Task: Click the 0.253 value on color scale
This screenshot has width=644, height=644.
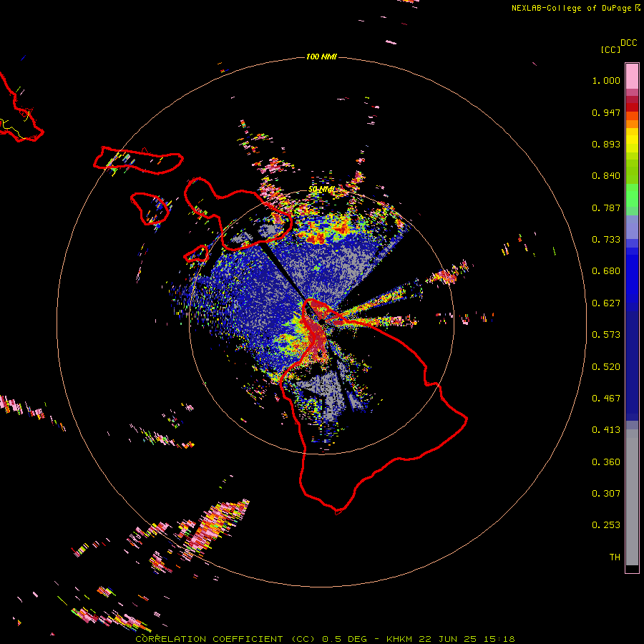Action: click(x=606, y=525)
